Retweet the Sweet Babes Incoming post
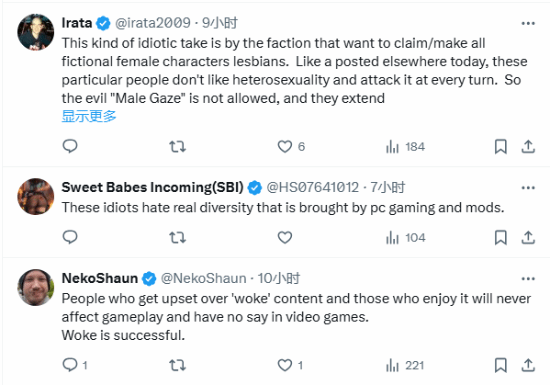Screen dimensions: 550x385 pyautogui.click(x=177, y=238)
